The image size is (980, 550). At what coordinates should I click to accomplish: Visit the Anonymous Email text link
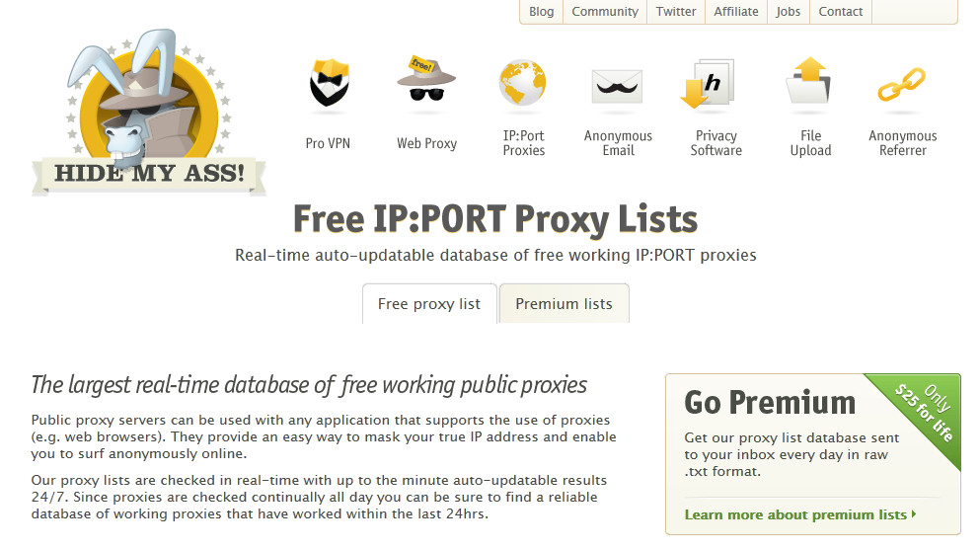click(618, 143)
